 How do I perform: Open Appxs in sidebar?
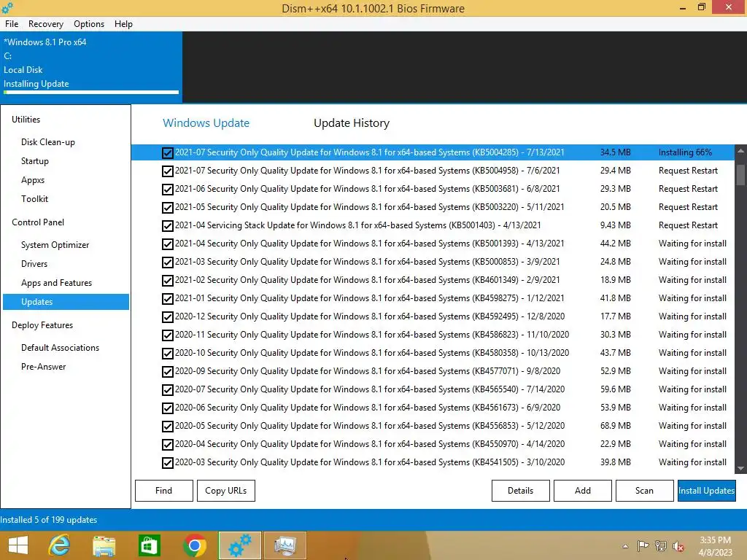(32, 180)
